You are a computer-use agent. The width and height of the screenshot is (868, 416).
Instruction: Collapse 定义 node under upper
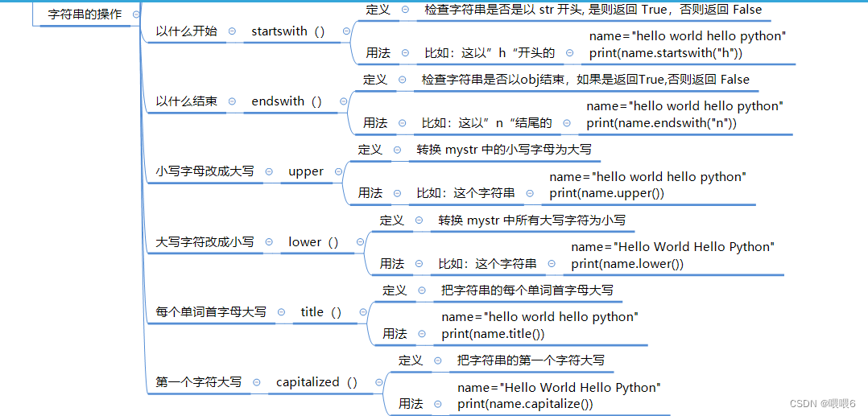click(x=397, y=150)
